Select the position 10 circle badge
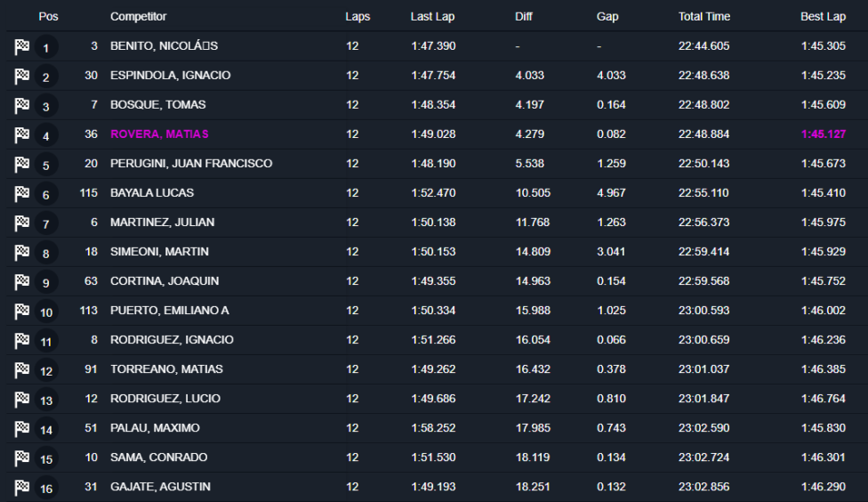The width and height of the screenshot is (868, 502). [x=46, y=312]
